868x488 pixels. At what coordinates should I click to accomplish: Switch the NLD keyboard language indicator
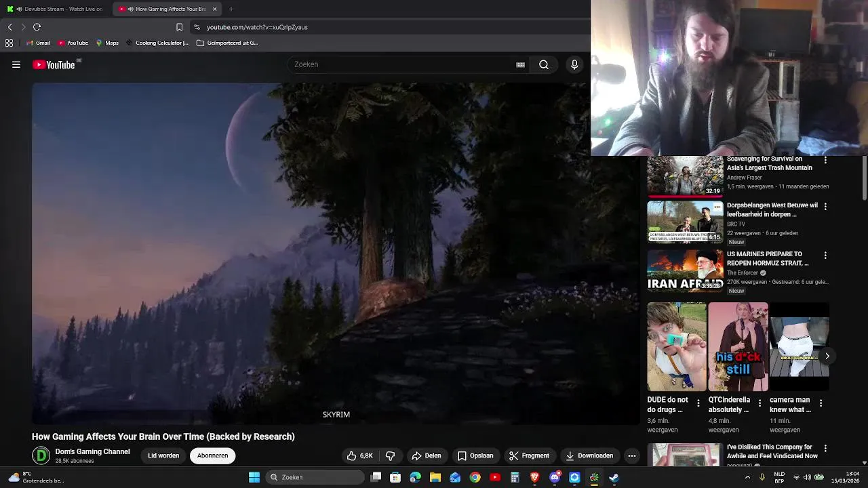pos(780,477)
